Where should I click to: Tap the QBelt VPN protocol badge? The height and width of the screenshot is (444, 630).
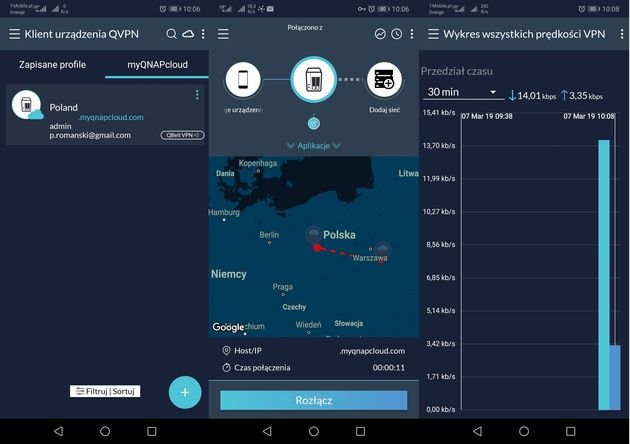(x=182, y=135)
